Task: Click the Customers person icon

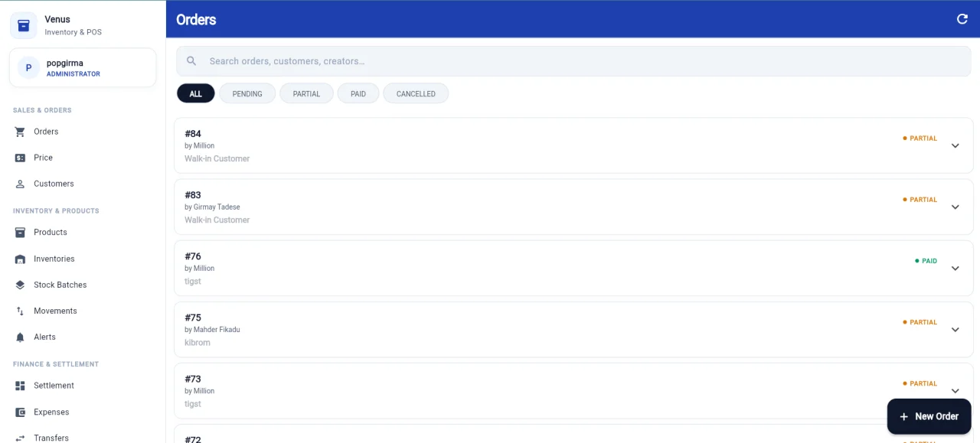Action: [20, 184]
